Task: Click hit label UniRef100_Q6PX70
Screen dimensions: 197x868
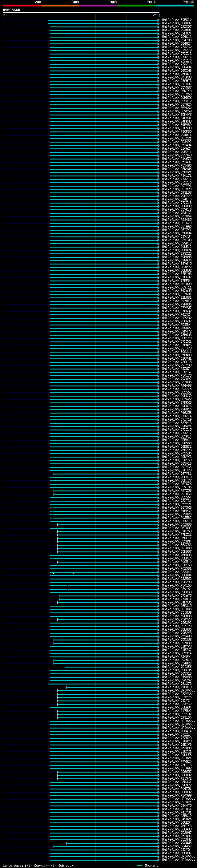Action: (x=177, y=477)
